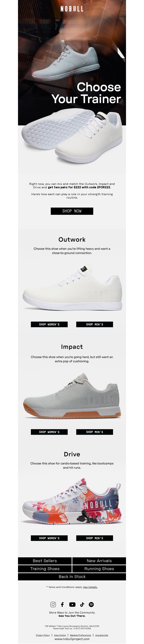The image size is (144, 644).
Task: Select the Training Shoes category
Action: click(45, 569)
